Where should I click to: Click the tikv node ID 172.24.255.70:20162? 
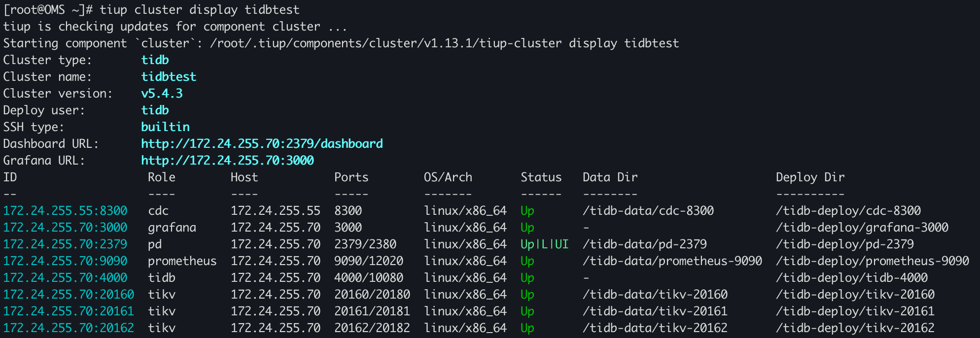tap(69, 328)
